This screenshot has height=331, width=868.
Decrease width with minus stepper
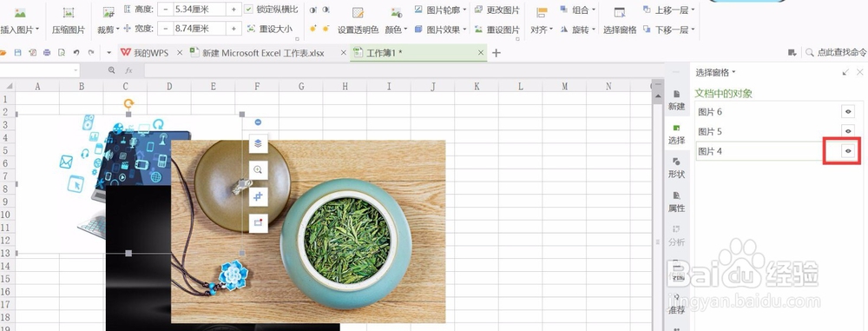click(x=165, y=29)
